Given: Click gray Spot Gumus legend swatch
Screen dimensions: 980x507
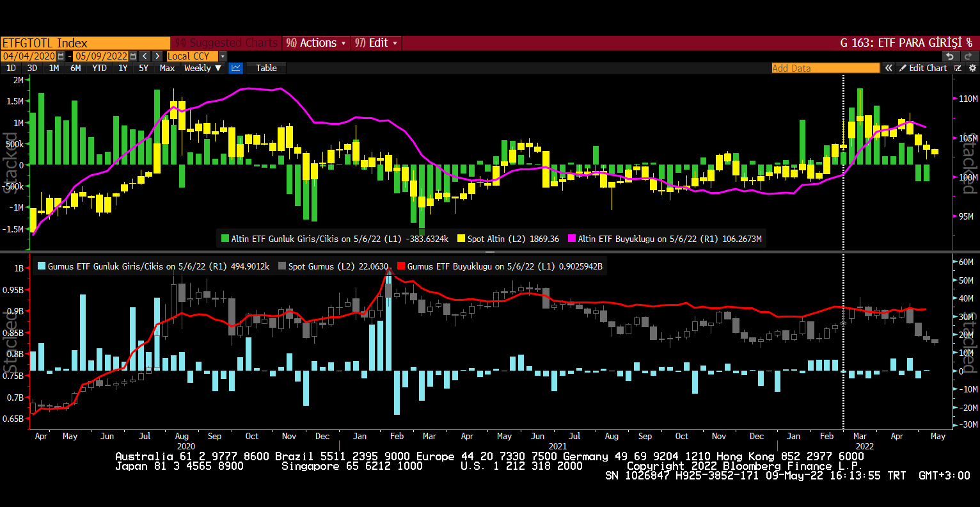Looking at the screenshot, I should point(282,266).
